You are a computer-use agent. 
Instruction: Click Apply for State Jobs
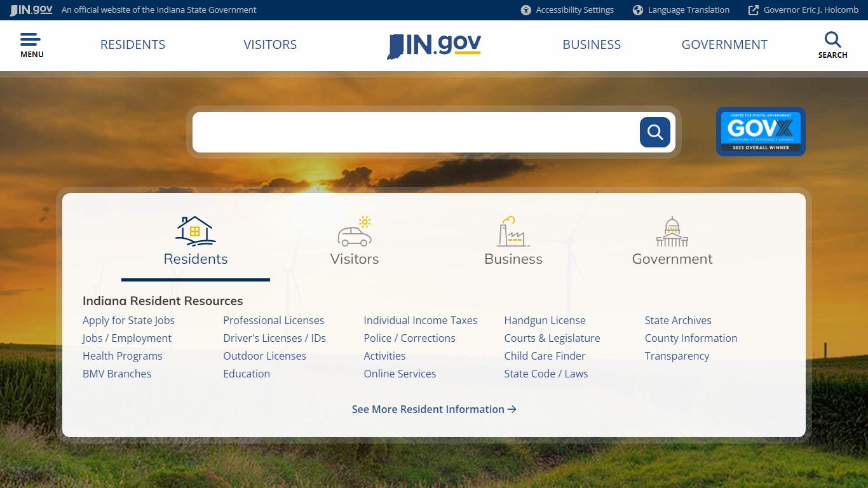coord(128,320)
